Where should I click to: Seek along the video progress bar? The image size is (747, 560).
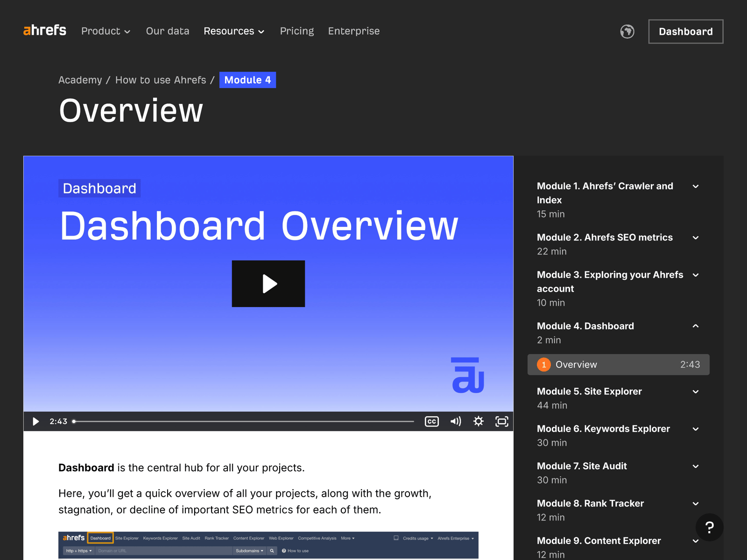point(244,421)
